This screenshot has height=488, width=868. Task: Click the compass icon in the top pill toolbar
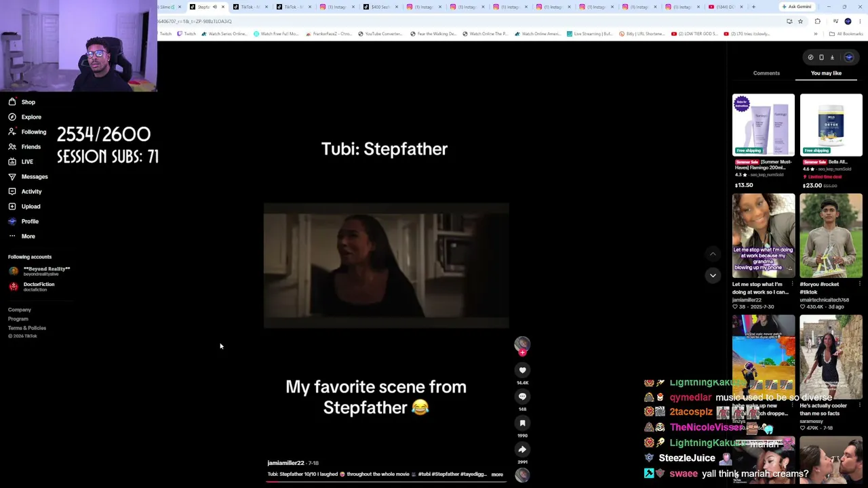(810, 58)
